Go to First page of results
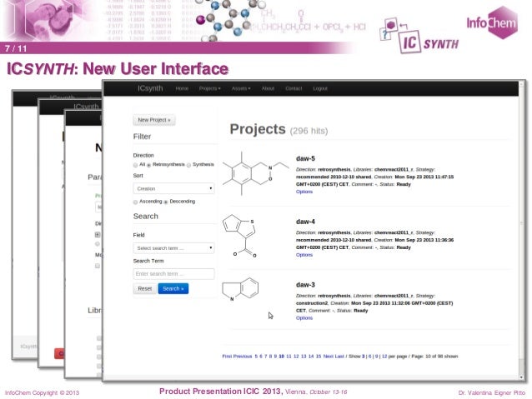 point(227,357)
